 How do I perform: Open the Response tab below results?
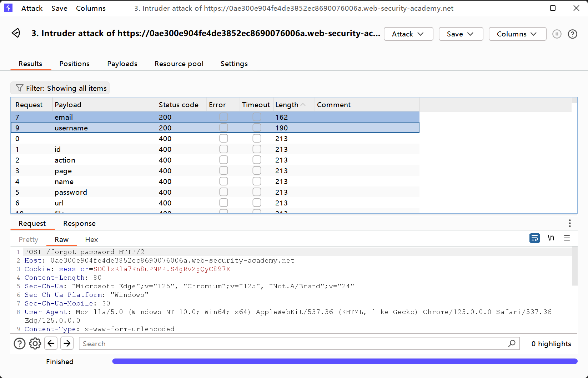[79, 223]
